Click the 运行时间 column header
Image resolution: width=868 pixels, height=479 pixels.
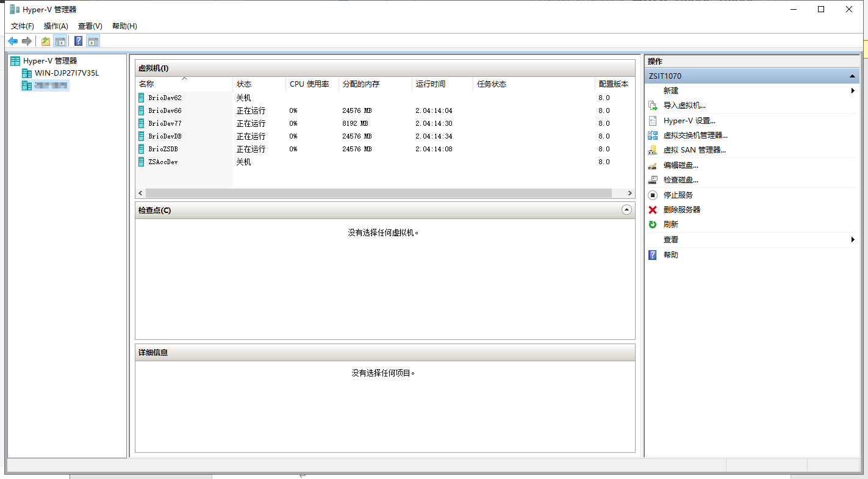442,84
